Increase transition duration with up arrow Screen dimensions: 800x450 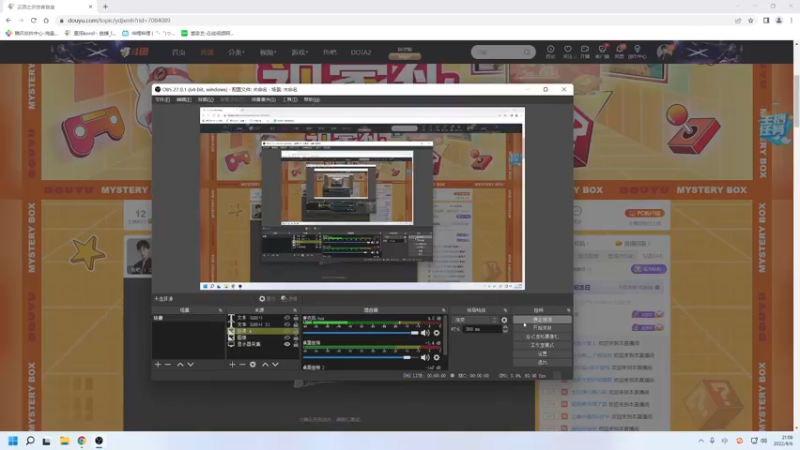pyautogui.click(x=505, y=328)
